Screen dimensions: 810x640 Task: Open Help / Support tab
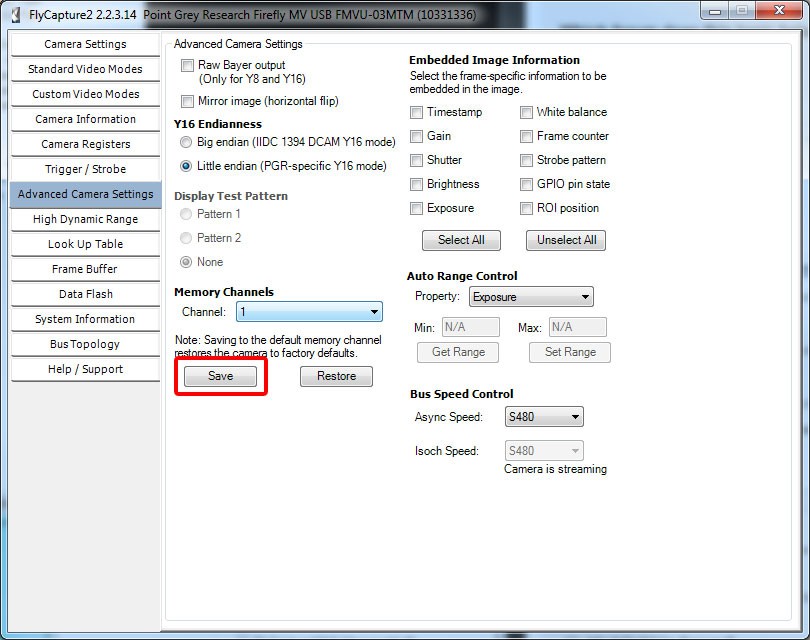click(x=85, y=369)
